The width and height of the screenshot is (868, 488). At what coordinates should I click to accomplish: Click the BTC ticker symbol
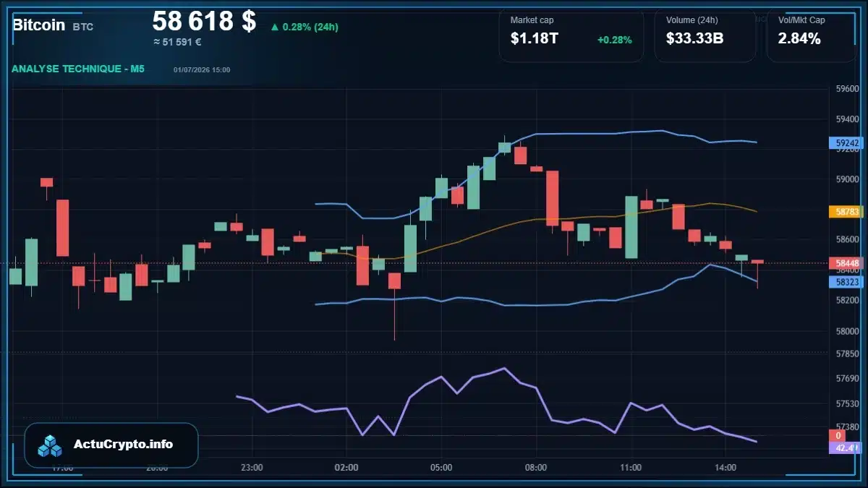83,27
